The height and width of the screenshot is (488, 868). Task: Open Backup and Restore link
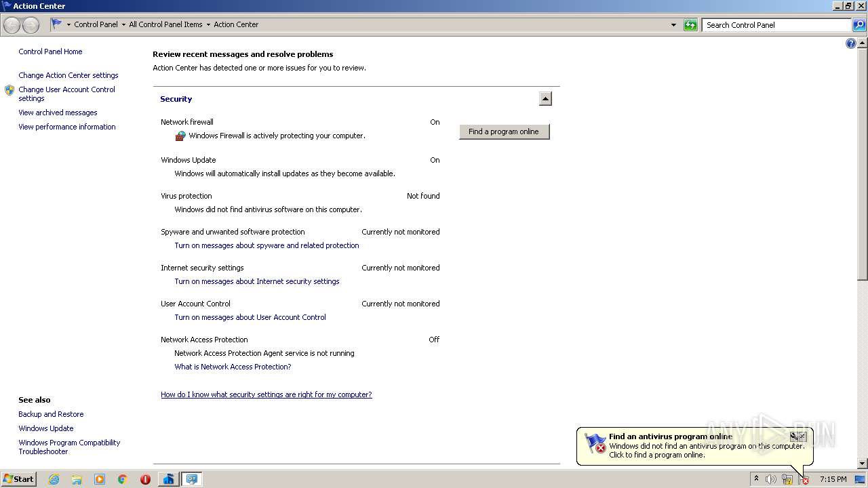pyautogui.click(x=51, y=414)
